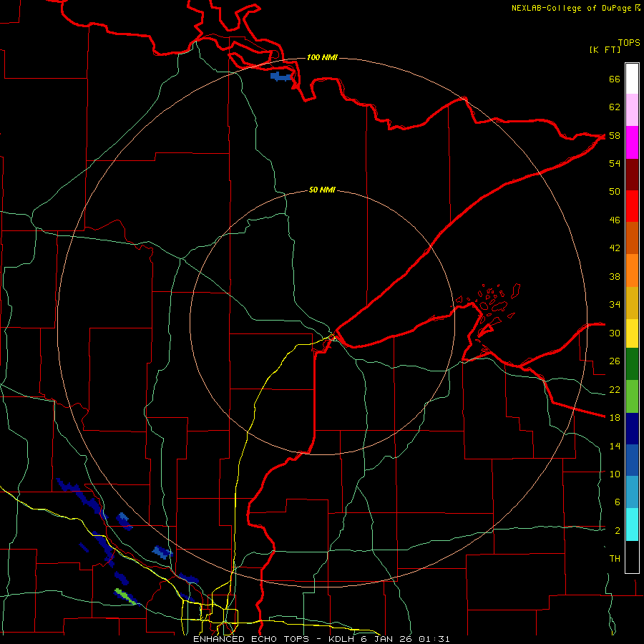Click legend value "14"
Screen dimensions: 644x644
coord(615,446)
